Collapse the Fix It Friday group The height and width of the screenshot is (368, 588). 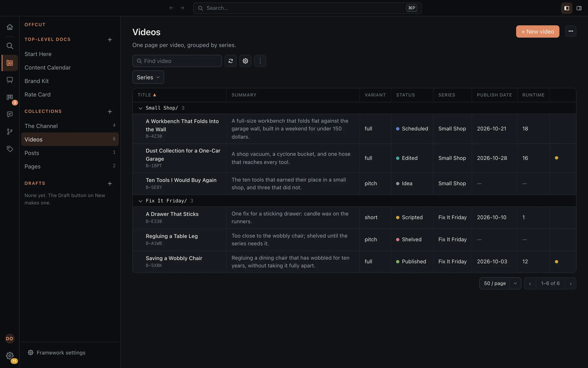pyautogui.click(x=140, y=201)
